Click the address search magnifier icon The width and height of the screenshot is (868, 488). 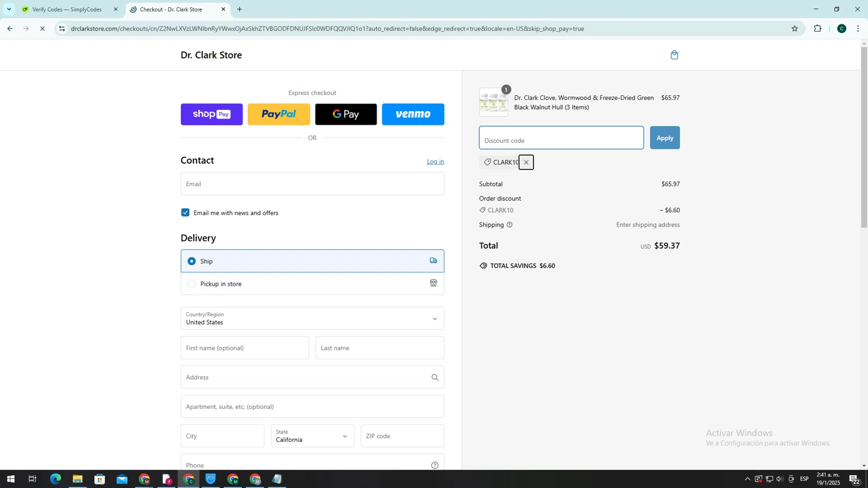point(435,378)
